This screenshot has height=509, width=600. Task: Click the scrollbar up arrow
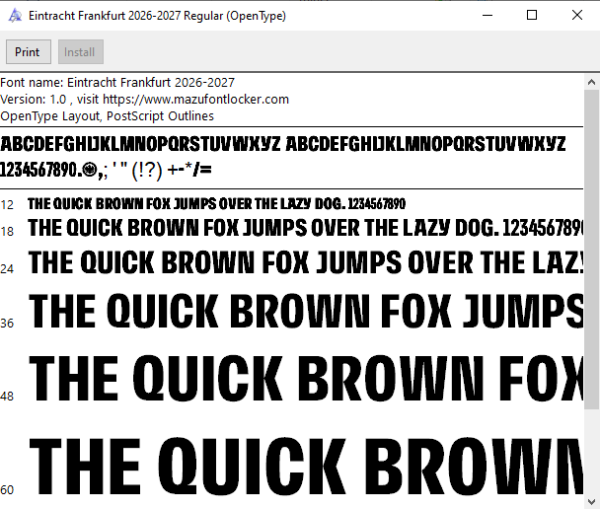pos(591,82)
